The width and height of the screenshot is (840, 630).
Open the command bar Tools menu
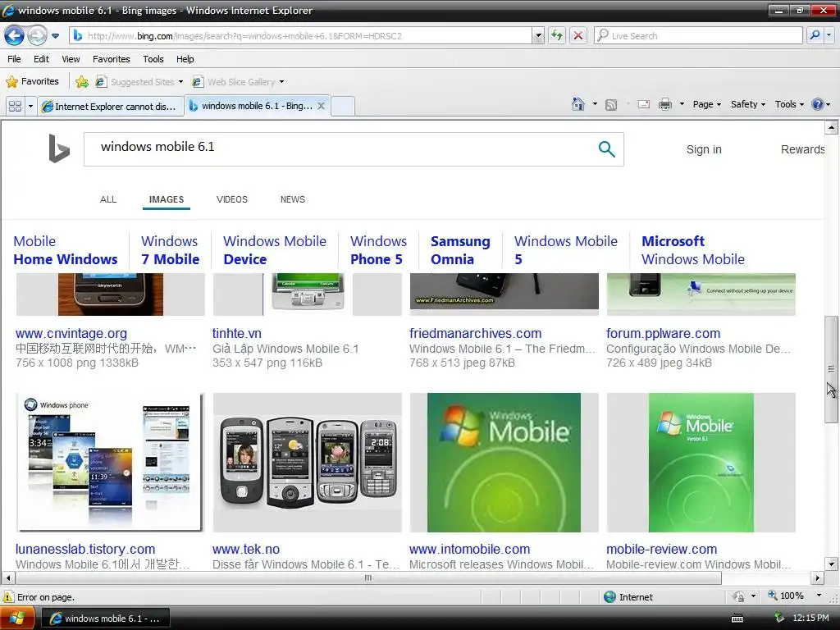tap(789, 104)
